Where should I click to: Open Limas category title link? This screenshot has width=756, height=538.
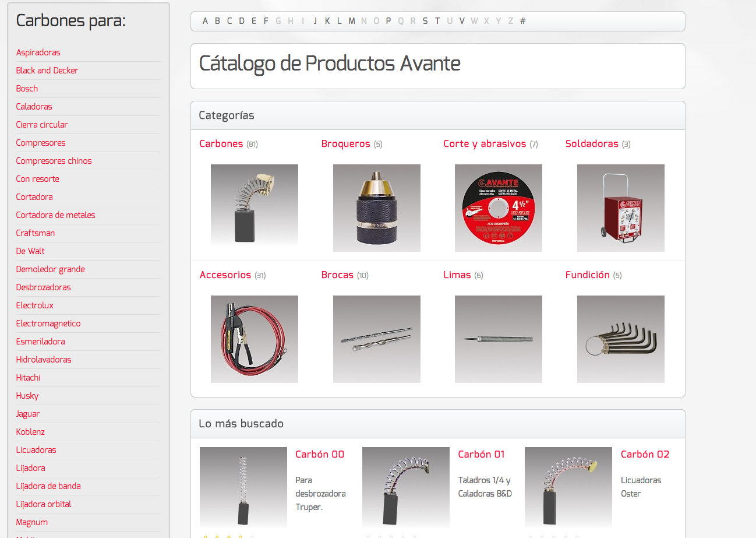click(x=457, y=275)
